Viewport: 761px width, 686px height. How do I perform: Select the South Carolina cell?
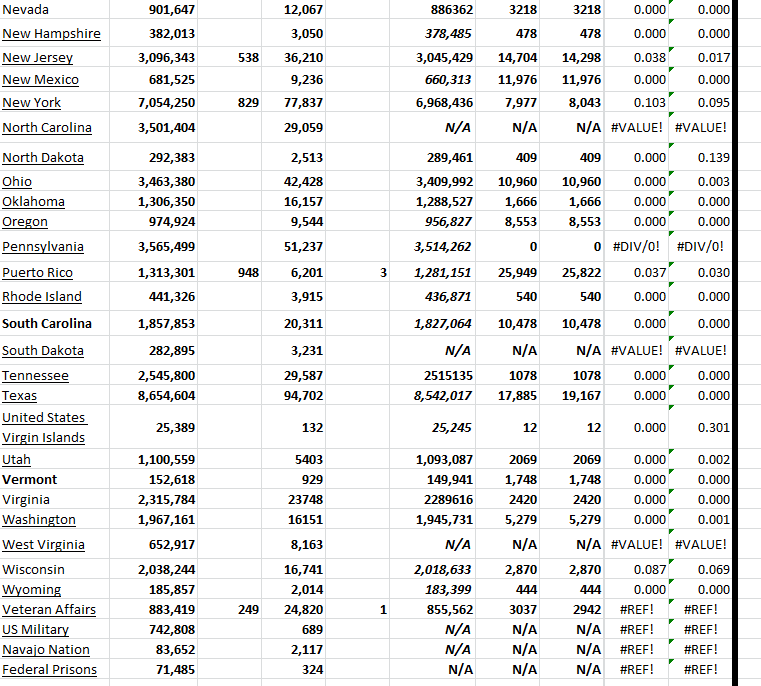coord(47,324)
